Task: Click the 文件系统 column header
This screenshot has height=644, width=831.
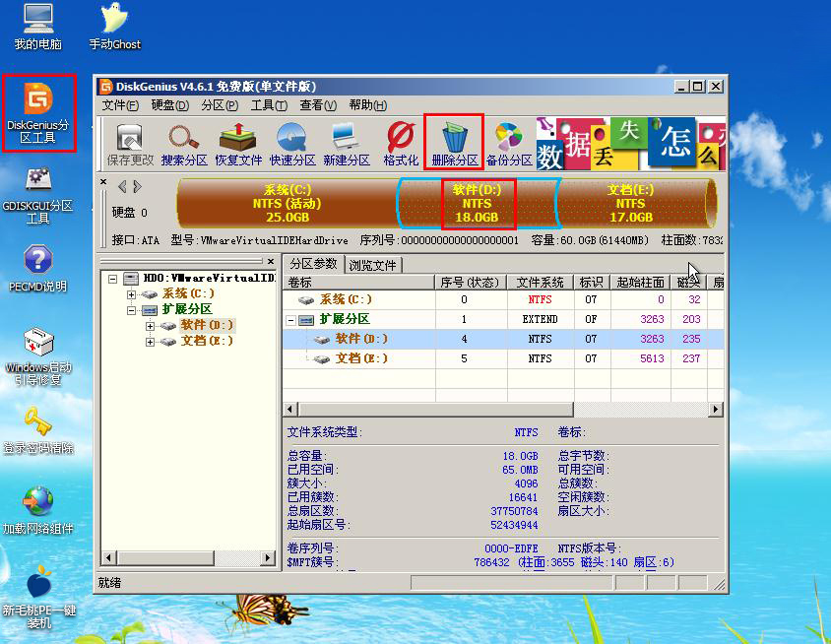Action: click(x=541, y=283)
